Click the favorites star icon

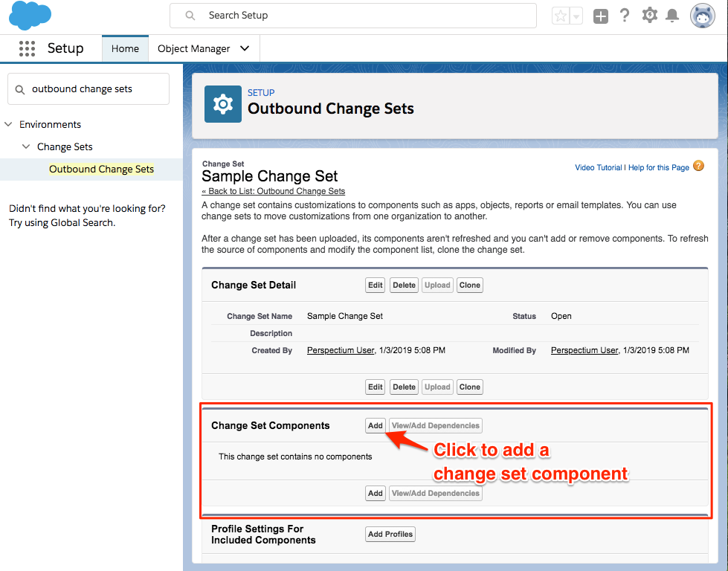(x=561, y=16)
